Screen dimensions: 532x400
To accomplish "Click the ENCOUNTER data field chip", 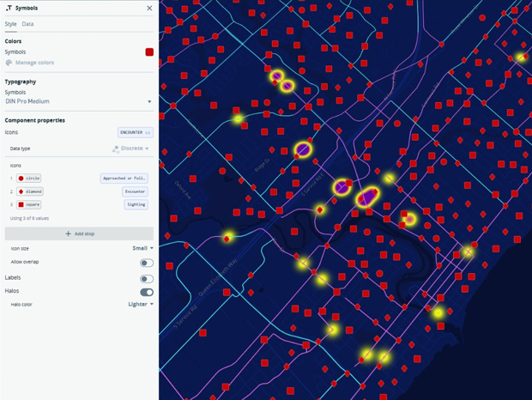I will (136, 133).
